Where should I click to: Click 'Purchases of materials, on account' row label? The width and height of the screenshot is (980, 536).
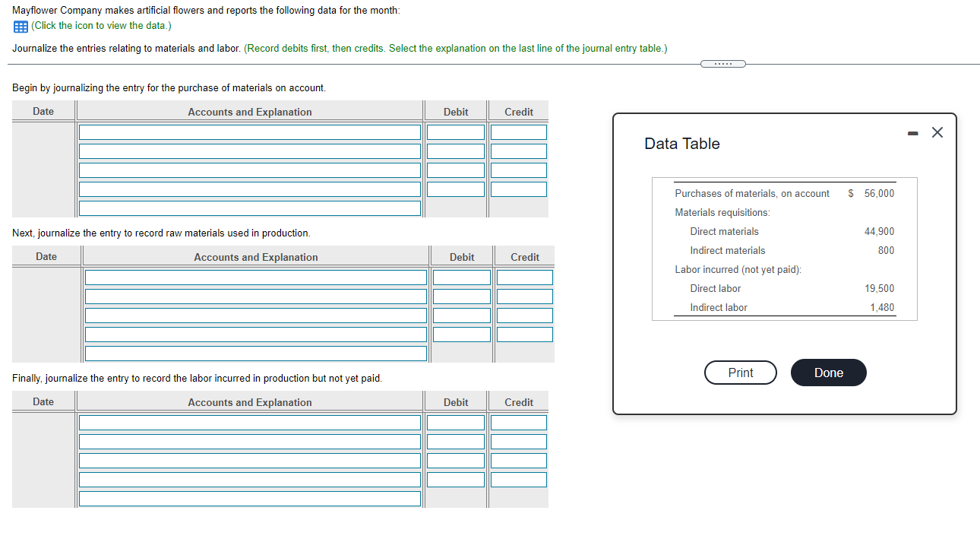pos(752,194)
